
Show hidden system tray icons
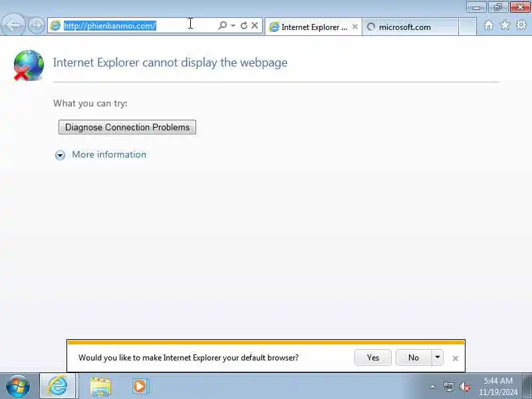pyautogui.click(x=433, y=386)
